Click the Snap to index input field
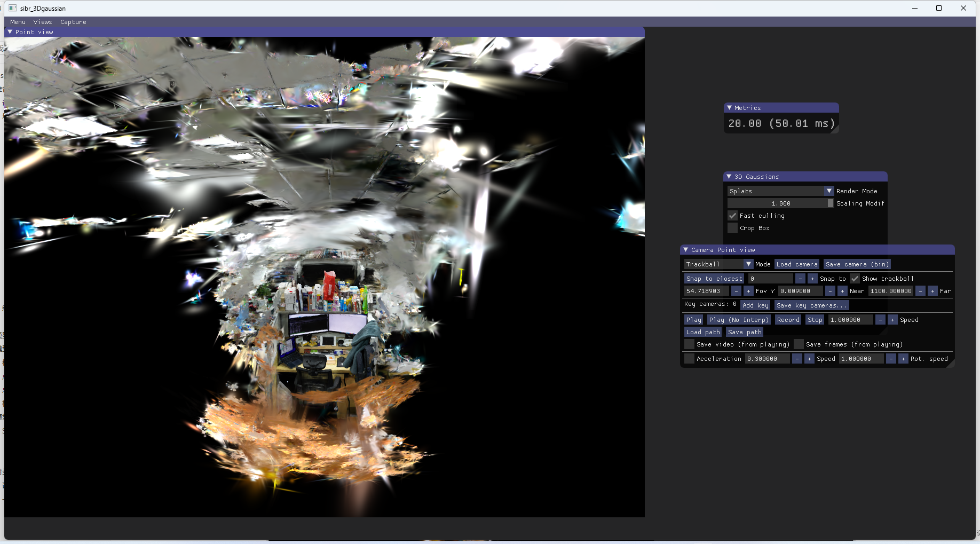980x544 pixels. click(770, 279)
